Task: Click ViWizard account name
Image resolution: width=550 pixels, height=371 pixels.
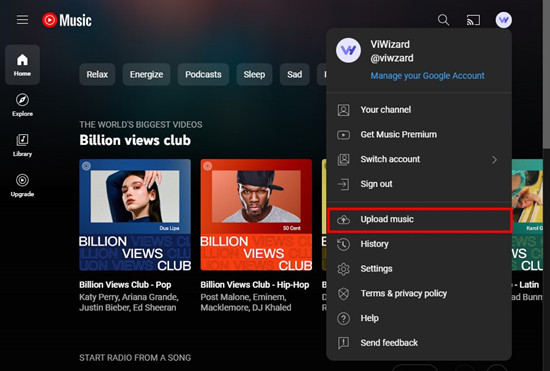Action: click(x=390, y=45)
